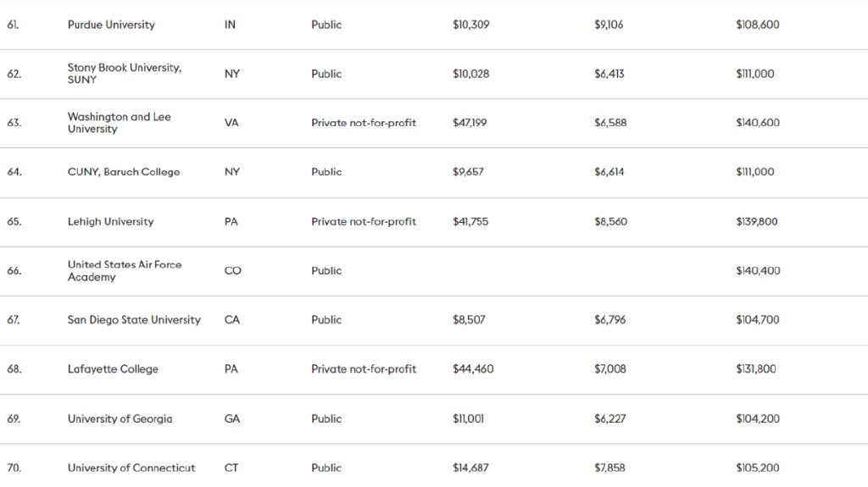Open the Lehigh University entry
Screen dimensions: 868x487
tap(110, 221)
